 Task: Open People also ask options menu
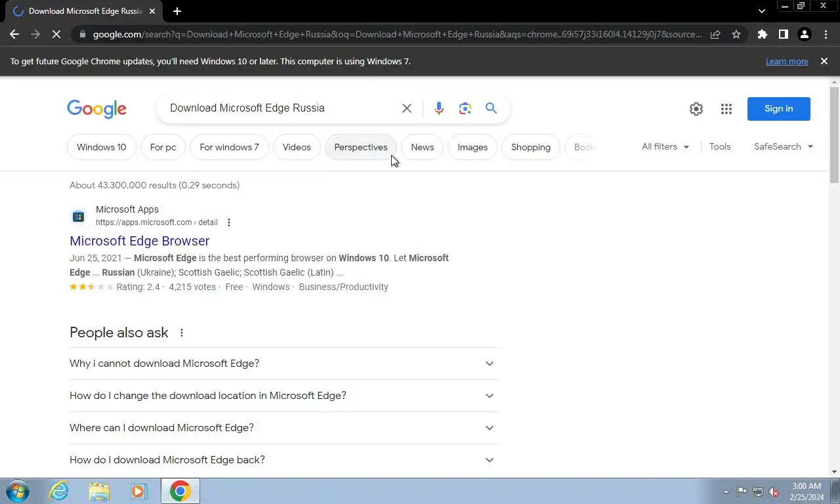click(182, 333)
